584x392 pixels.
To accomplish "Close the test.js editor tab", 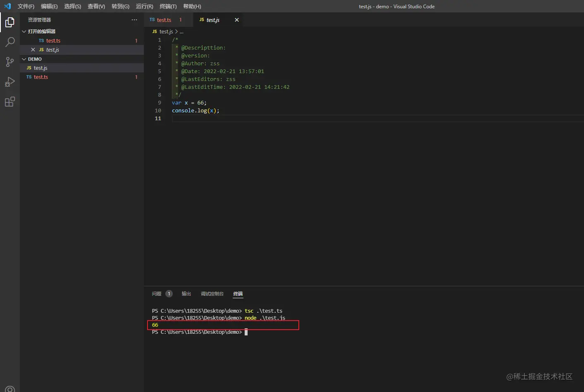I will 237,20.
